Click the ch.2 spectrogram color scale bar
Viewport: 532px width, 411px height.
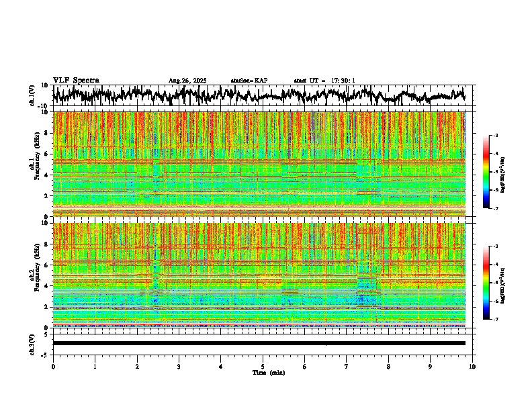tap(486, 283)
